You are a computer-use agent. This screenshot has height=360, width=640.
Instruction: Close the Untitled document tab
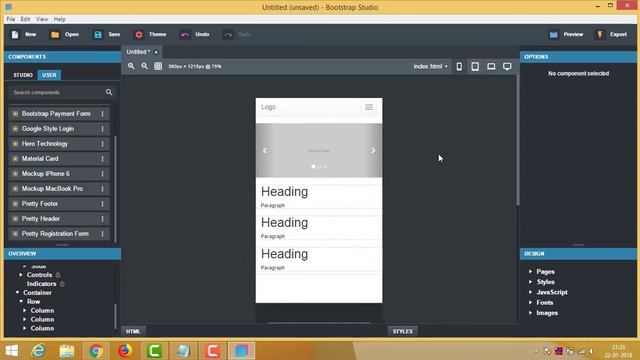[x=156, y=52]
